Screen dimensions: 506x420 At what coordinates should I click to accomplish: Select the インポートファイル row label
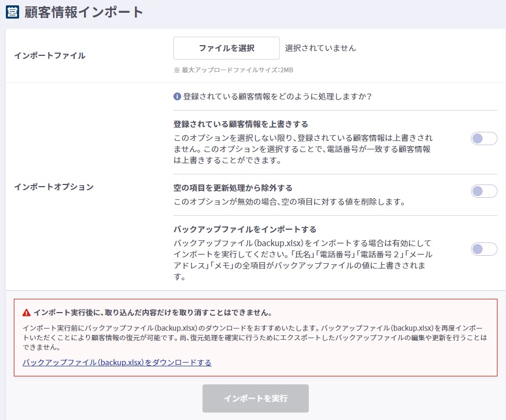point(49,55)
